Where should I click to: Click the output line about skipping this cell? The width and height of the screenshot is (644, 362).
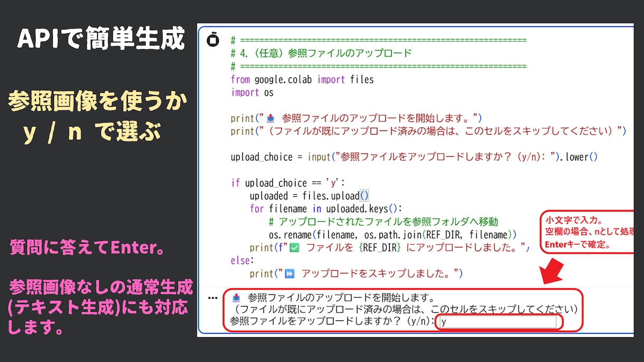405,309
